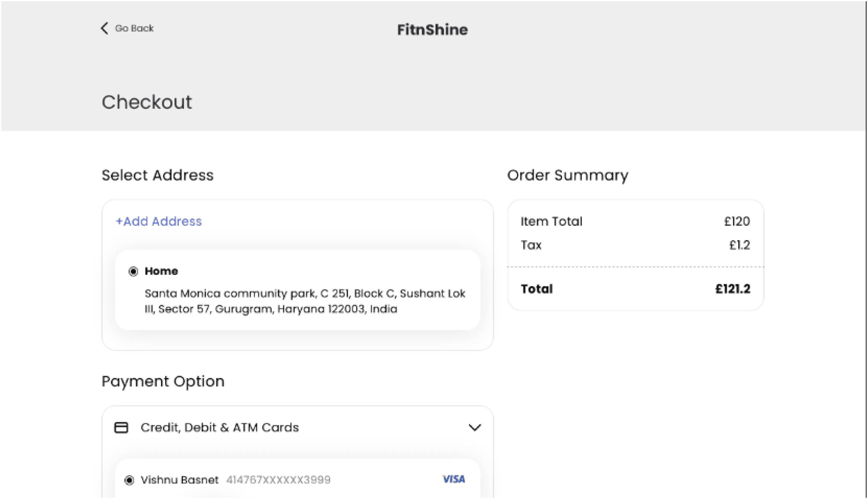Click the £120 item total value
The image size is (868, 499).
pyautogui.click(x=737, y=221)
